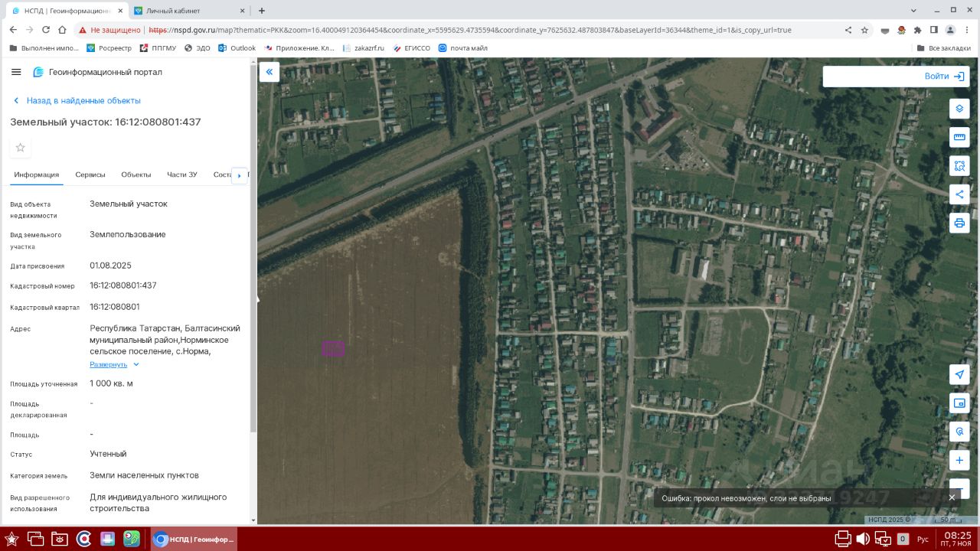Share the current map view
The image size is (980, 551).
click(959, 194)
